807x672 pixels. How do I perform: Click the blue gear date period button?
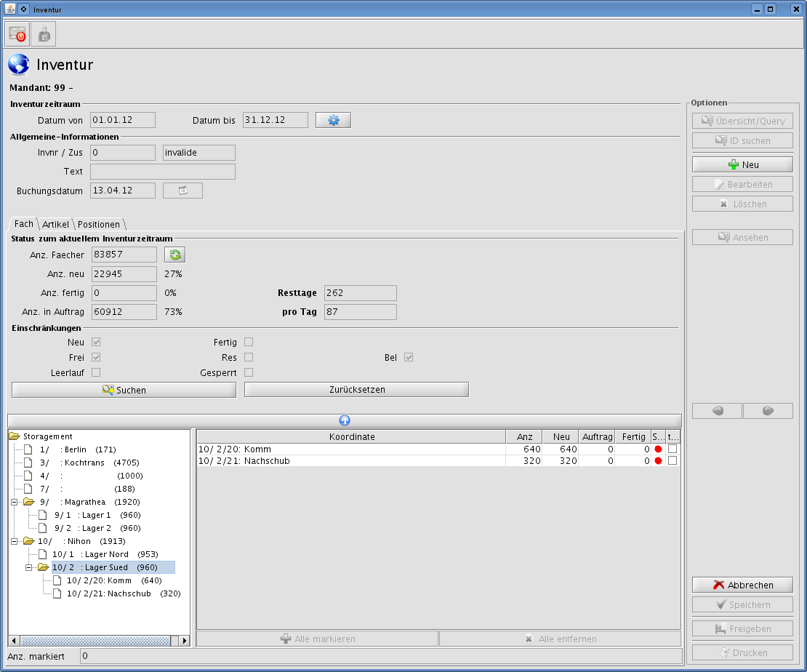coord(333,120)
